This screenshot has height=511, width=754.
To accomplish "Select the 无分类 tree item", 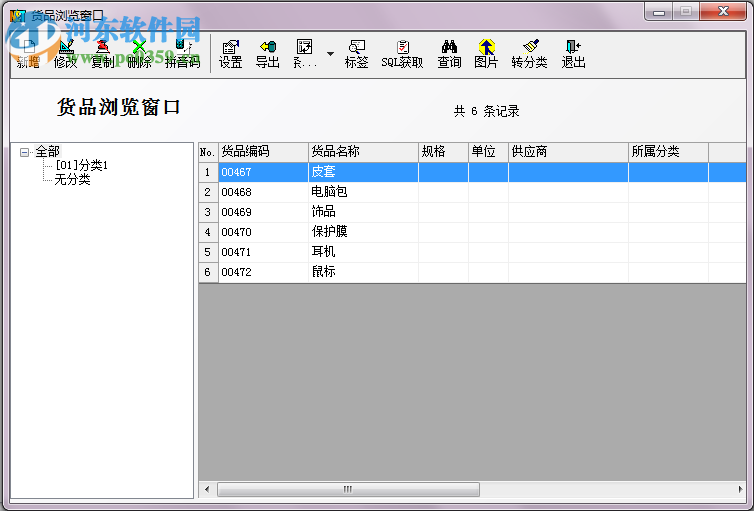I will (x=73, y=180).
